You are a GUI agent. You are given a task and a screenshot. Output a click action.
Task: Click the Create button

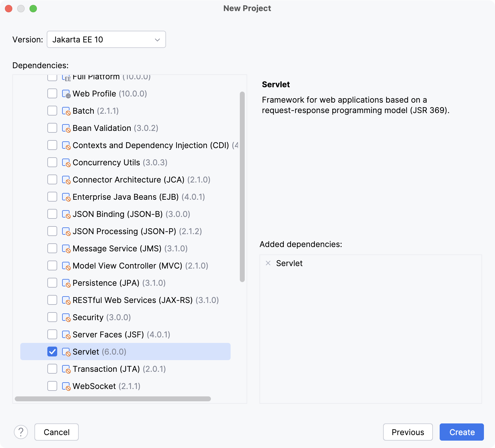coord(461,432)
